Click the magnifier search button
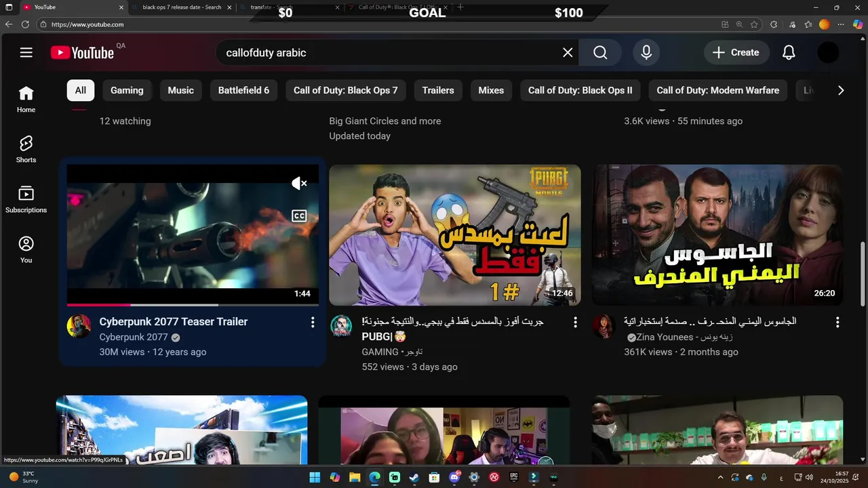This screenshot has width=868, height=488. [600, 52]
